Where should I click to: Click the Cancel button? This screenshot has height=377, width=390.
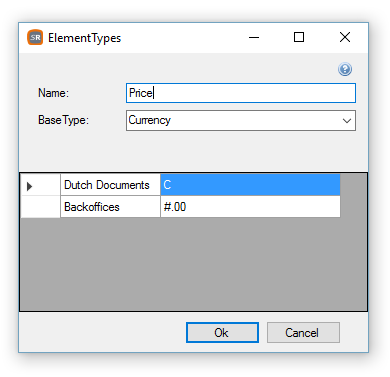coord(303,332)
